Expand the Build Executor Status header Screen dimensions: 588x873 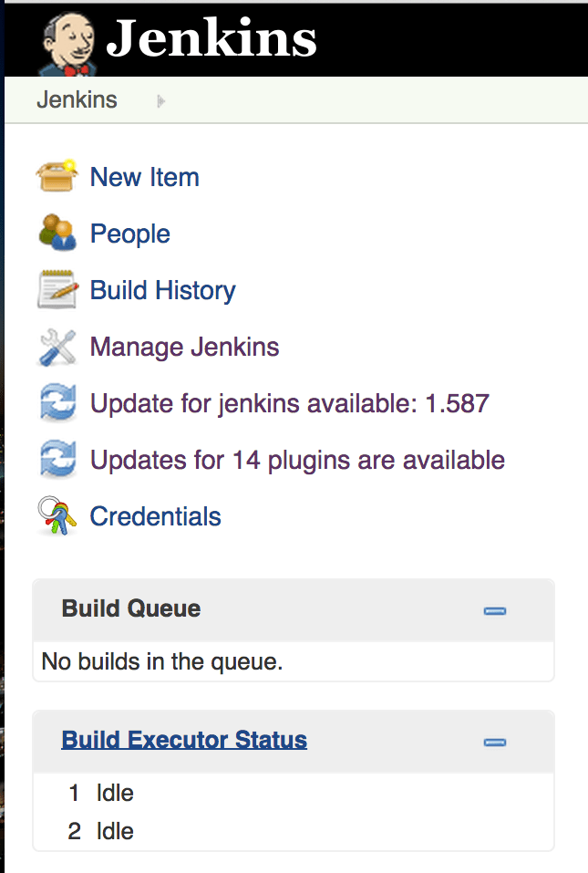coord(184,740)
